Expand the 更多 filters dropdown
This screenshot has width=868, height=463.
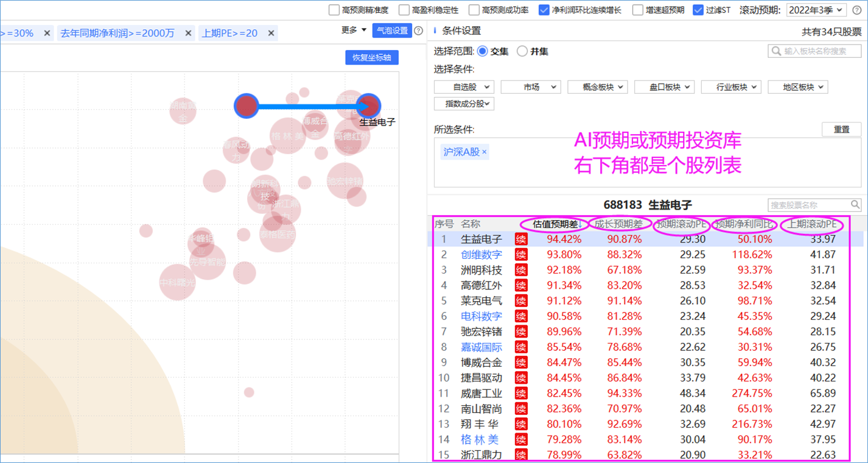point(354,30)
